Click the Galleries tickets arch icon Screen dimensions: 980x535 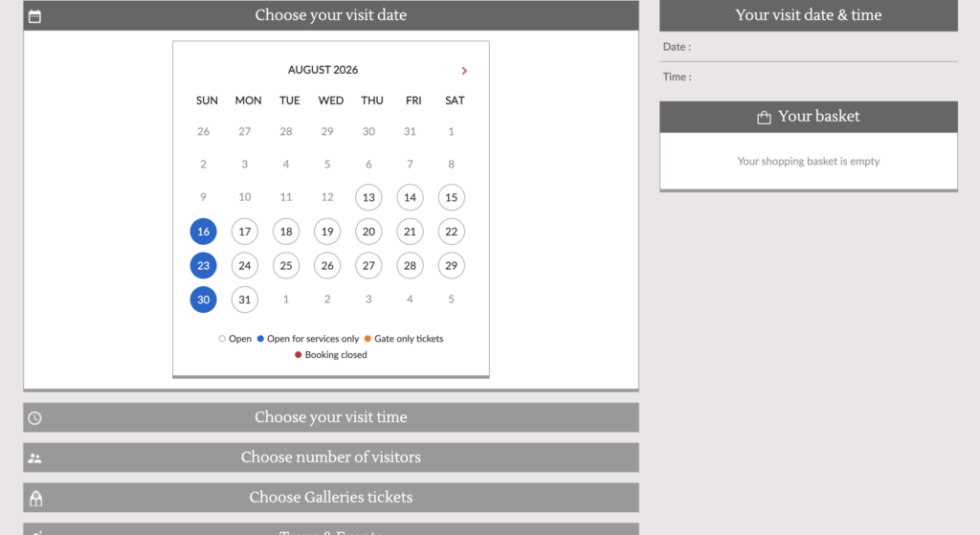coord(35,498)
